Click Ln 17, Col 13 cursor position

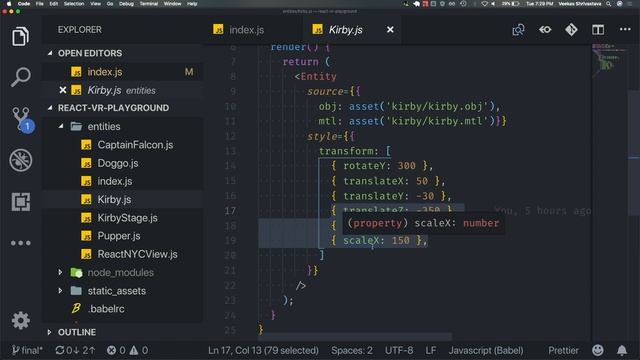pos(263,350)
